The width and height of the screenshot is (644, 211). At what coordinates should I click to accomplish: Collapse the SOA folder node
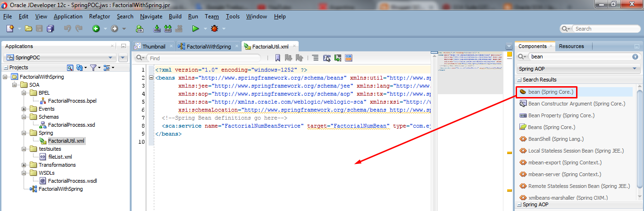click(14, 85)
